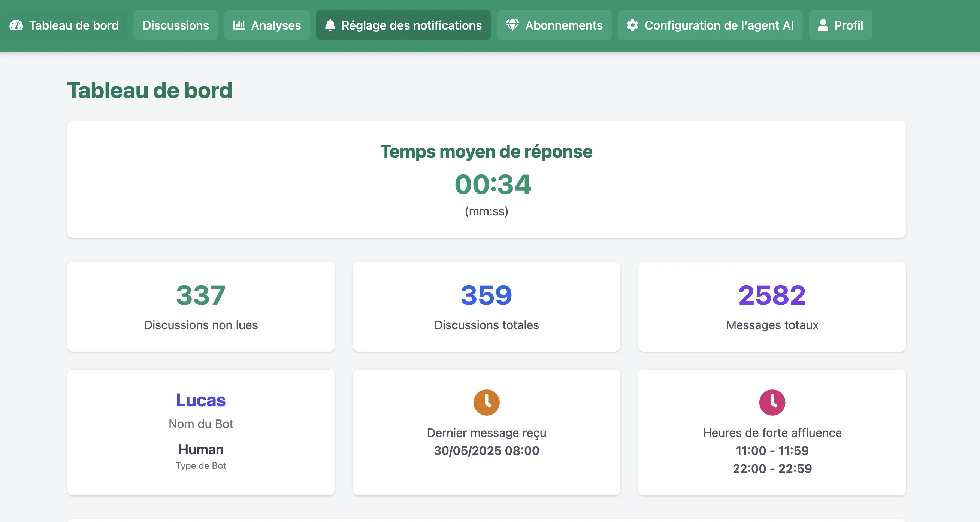Click the gear icon for agent configuration
Image resolution: width=980 pixels, height=522 pixels.
[x=632, y=25]
